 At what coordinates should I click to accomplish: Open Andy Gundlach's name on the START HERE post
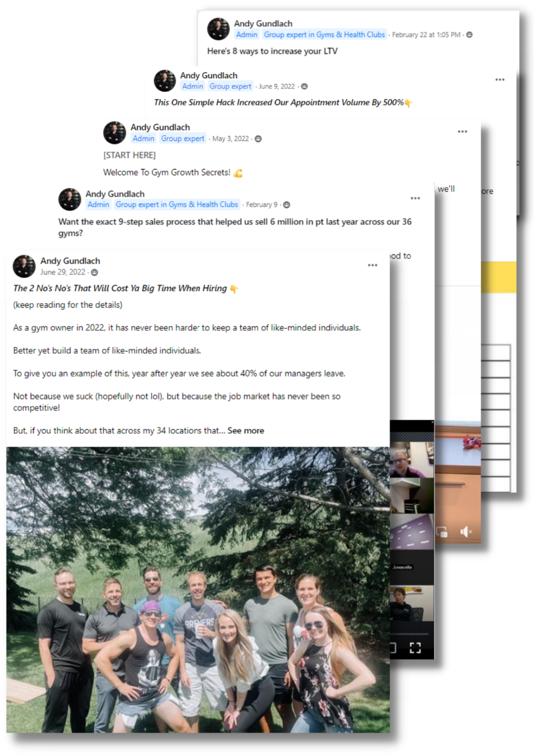(160, 127)
